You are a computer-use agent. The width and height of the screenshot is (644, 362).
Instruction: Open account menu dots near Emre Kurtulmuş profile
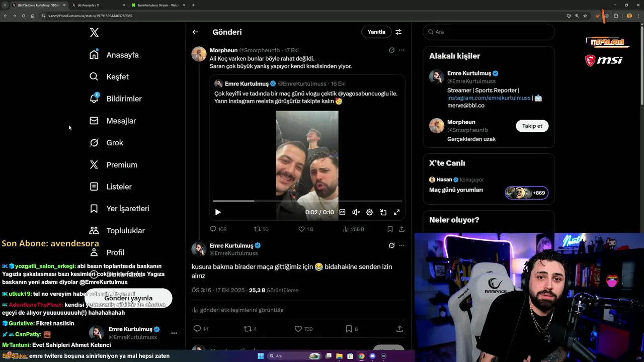coord(174,333)
